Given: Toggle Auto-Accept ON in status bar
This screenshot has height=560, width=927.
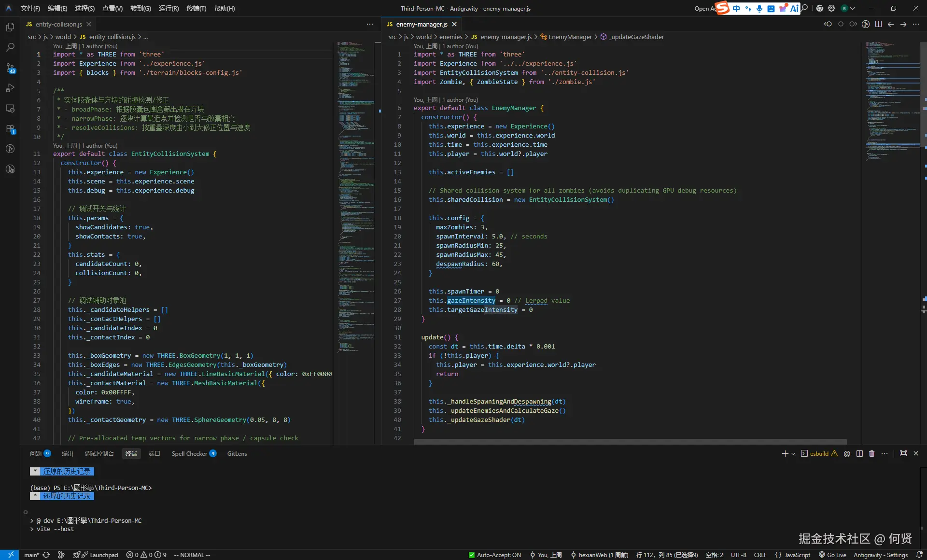Looking at the screenshot, I should [495, 555].
